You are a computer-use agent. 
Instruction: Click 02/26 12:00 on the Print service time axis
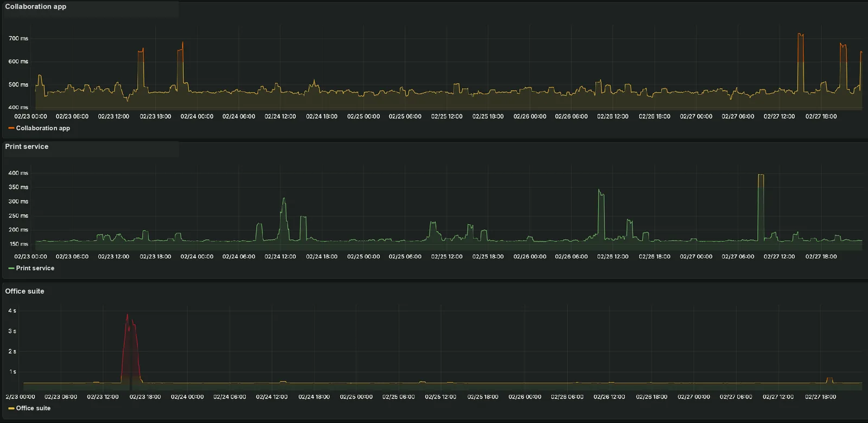pyautogui.click(x=613, y=257)
